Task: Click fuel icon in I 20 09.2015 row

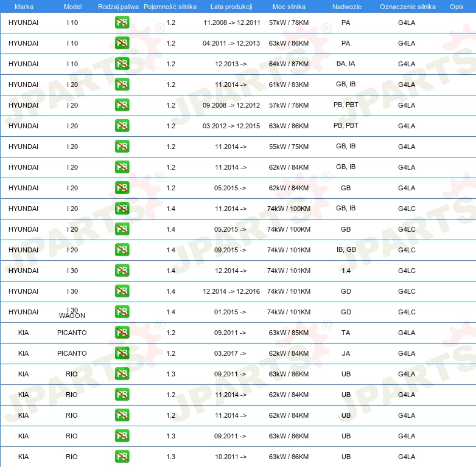Action: [x=122, y=249]
